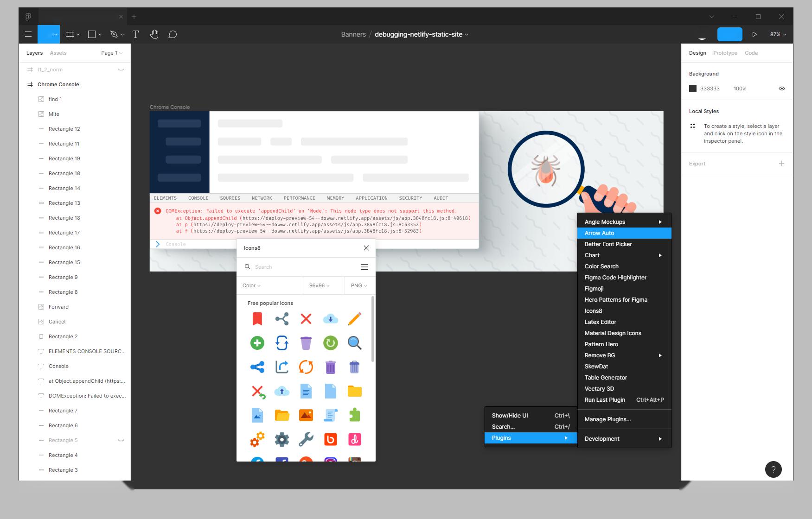Pick the magnifier search icon in Icons8 grid
This screenshot has height=519, width=812.
point(355,343)
